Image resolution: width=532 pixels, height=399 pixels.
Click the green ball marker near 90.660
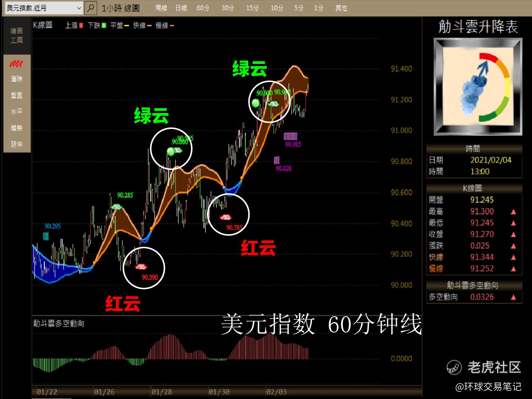171,151
